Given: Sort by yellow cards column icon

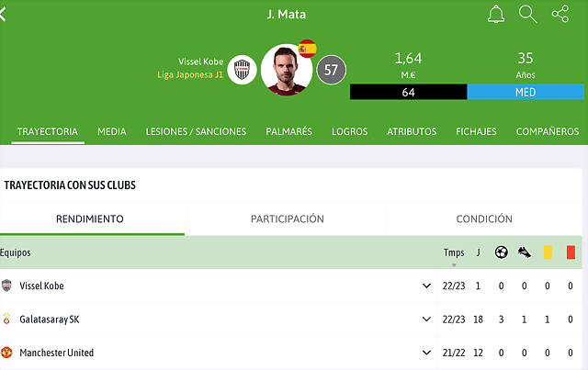Looking at the screenshot, I should coord(548,252).
